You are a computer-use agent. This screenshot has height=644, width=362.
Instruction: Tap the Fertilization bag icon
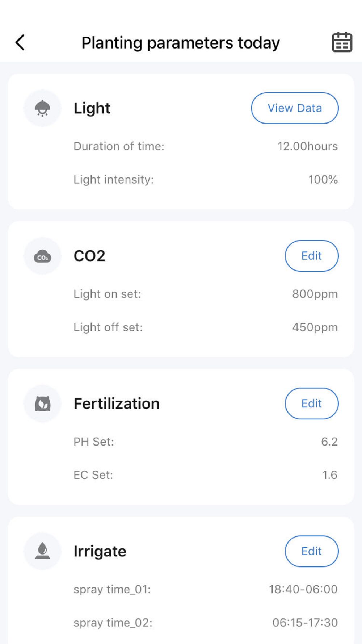(x=42, y=403)
